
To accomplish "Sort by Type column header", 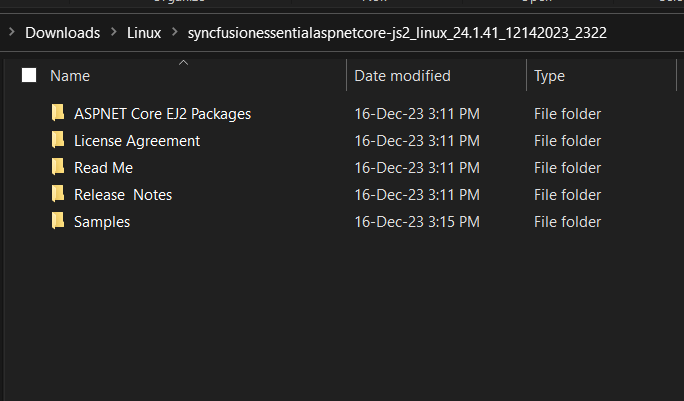I will point(549,75).
